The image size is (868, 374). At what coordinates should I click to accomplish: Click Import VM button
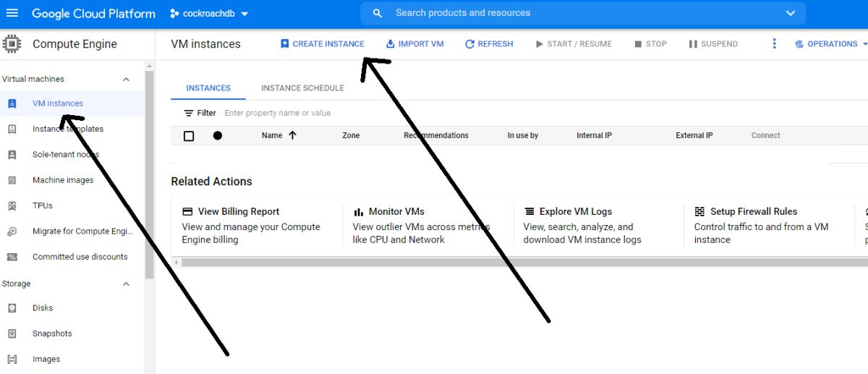click(x=414, y=43)
